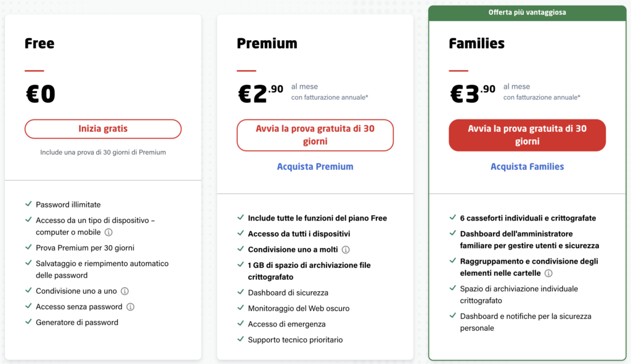Follow the Acquista Families link
Screen dimensions: 631x364
pyautogui.click(x=527, y=166)
